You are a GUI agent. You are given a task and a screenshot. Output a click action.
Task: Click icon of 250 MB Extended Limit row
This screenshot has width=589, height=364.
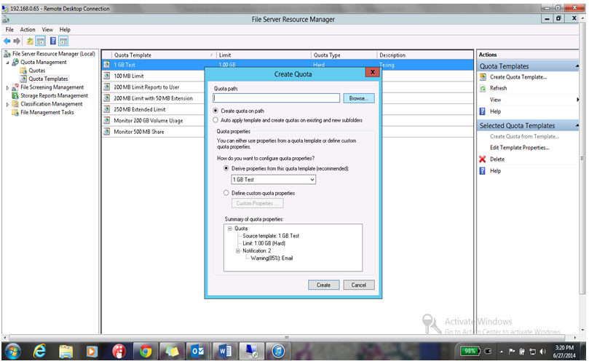tap(107, 109)
